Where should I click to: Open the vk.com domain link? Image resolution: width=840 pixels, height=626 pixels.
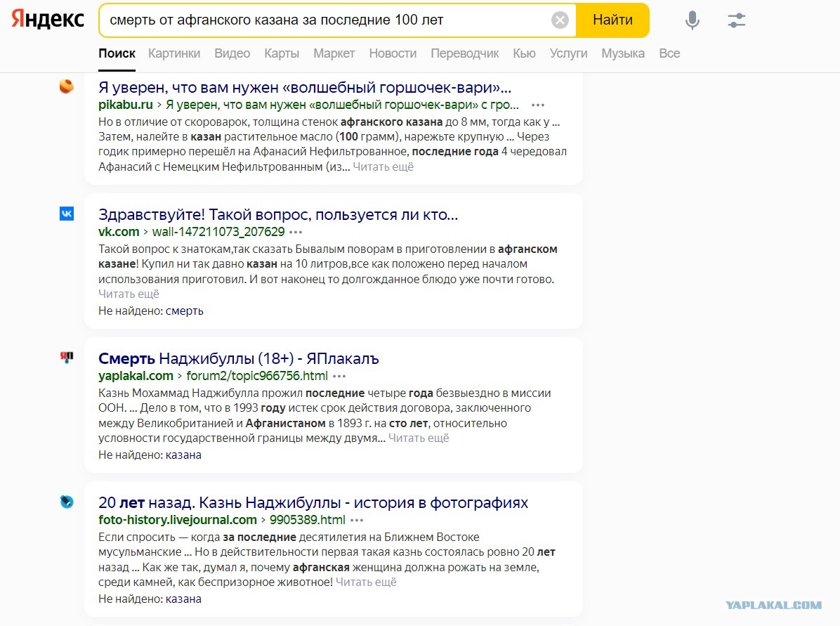pyautogui.click(x=119, y=232)
